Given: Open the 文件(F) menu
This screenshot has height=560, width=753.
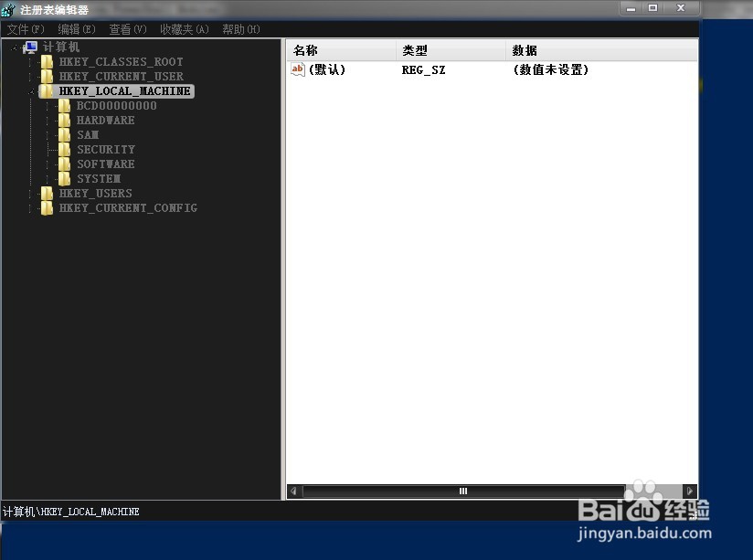Looking at the screenshot, I should point(26,29).
